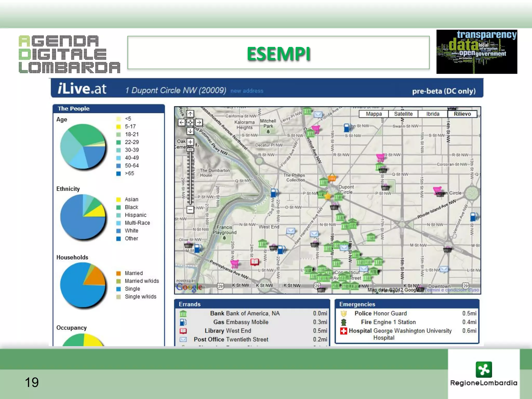Select the Ibrida map type
The height and width of the screenshot is (399, 532).
tap(433, 114)
